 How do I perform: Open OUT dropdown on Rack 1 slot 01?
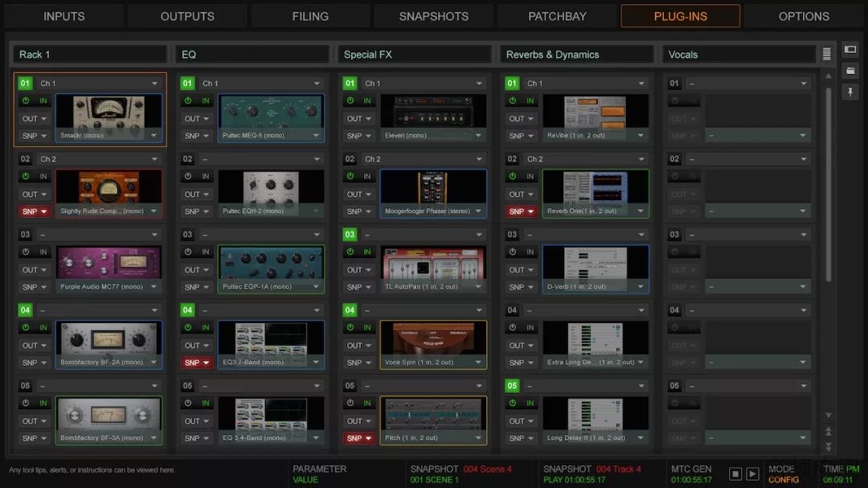click(34, 118)
